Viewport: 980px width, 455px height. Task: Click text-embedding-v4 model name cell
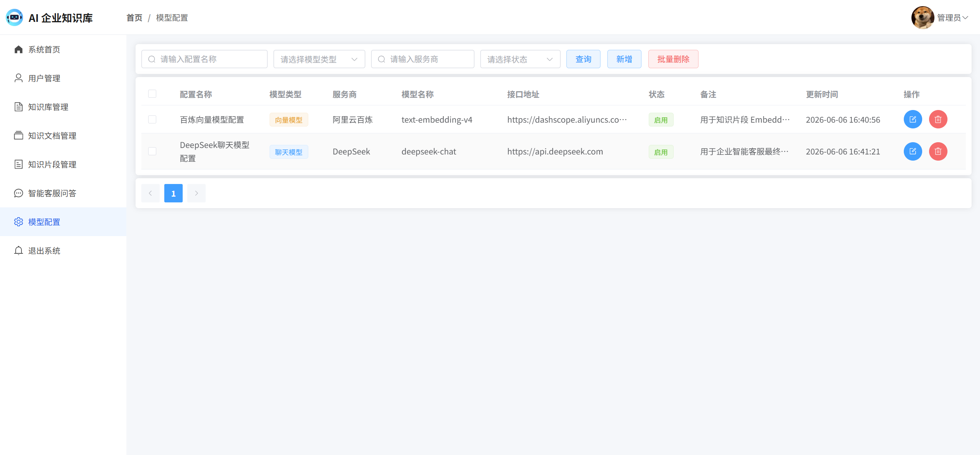tap(437, 120)
